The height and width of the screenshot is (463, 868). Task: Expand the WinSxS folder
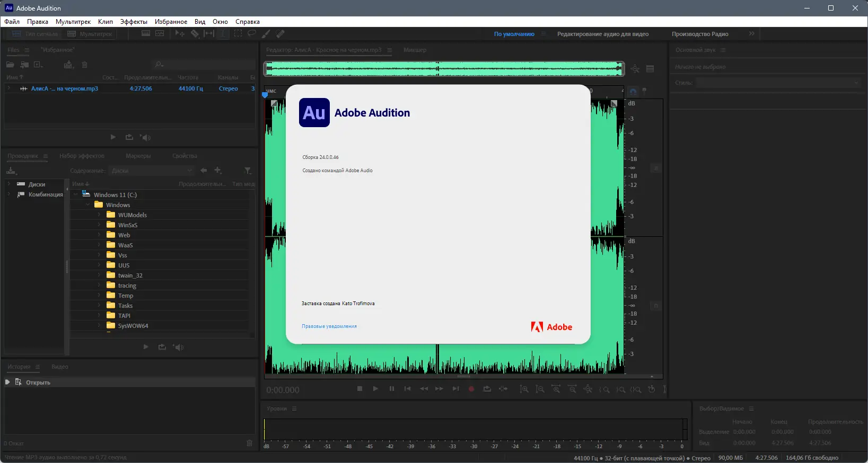pos(99,225)
